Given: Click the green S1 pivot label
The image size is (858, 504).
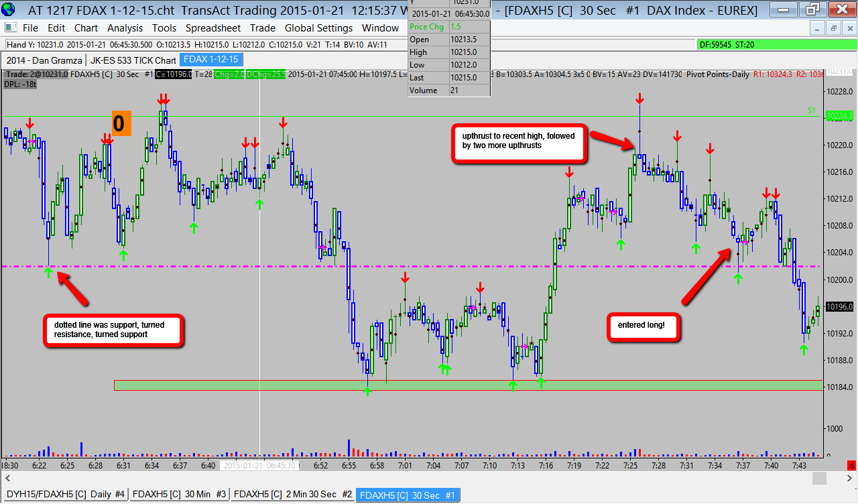Looking at the screenshot, I should [812, 111].
